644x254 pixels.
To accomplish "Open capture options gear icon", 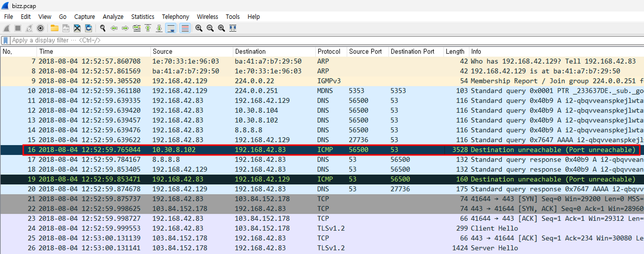I will click(x=40, y=28).
